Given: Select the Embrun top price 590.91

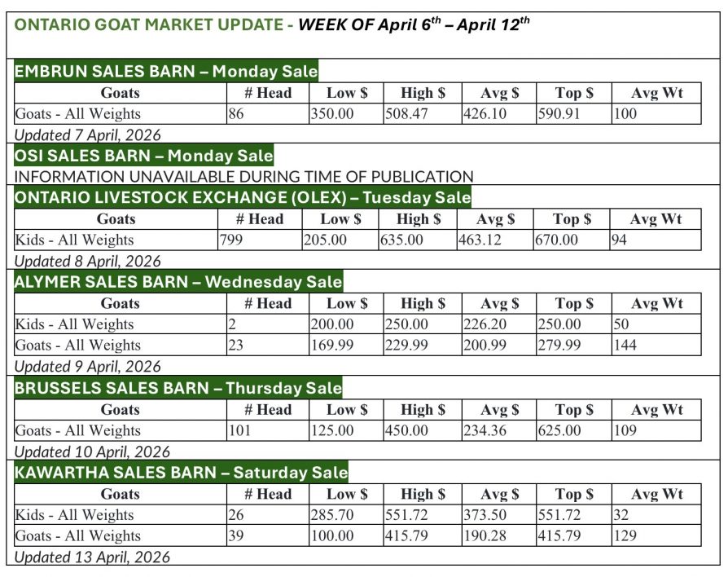Looking at the screenshot, I should 559,114.
